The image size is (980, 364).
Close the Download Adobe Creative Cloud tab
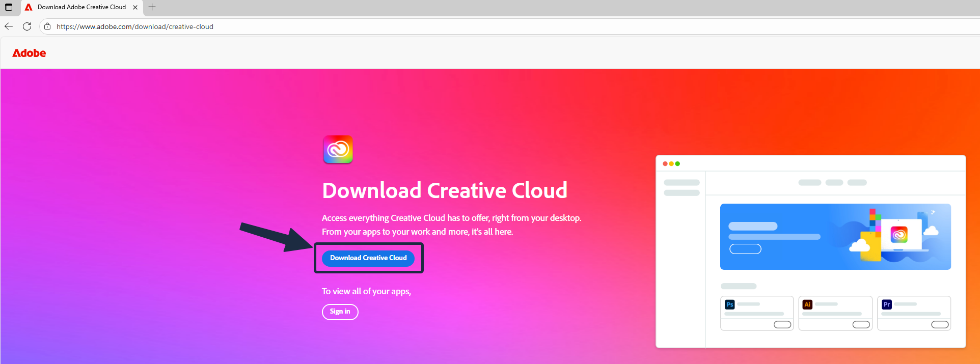(x=135, y=7)
